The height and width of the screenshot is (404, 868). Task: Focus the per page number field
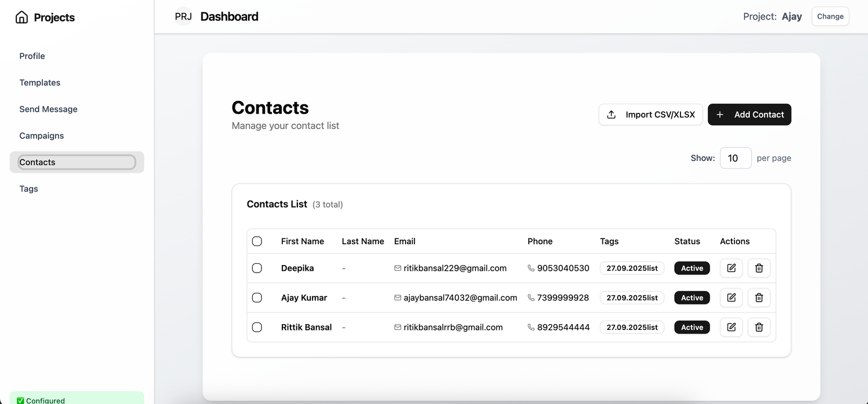(735, 158)
